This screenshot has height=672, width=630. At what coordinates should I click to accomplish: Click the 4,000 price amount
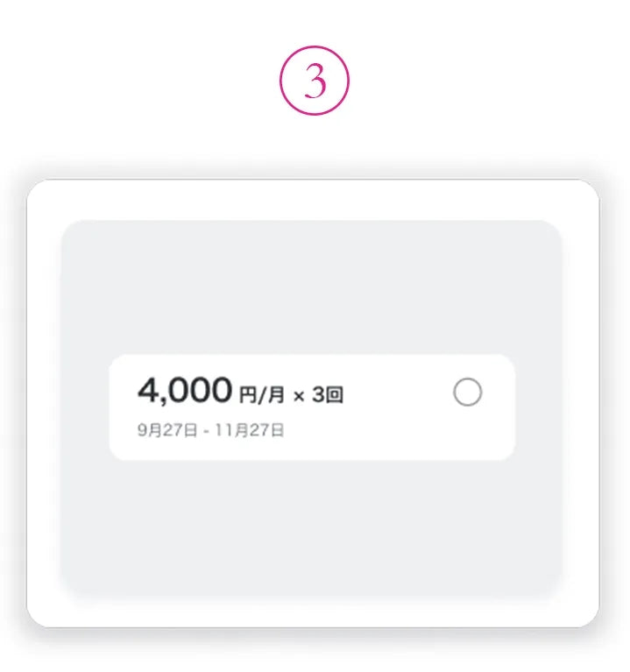(184, 392)
